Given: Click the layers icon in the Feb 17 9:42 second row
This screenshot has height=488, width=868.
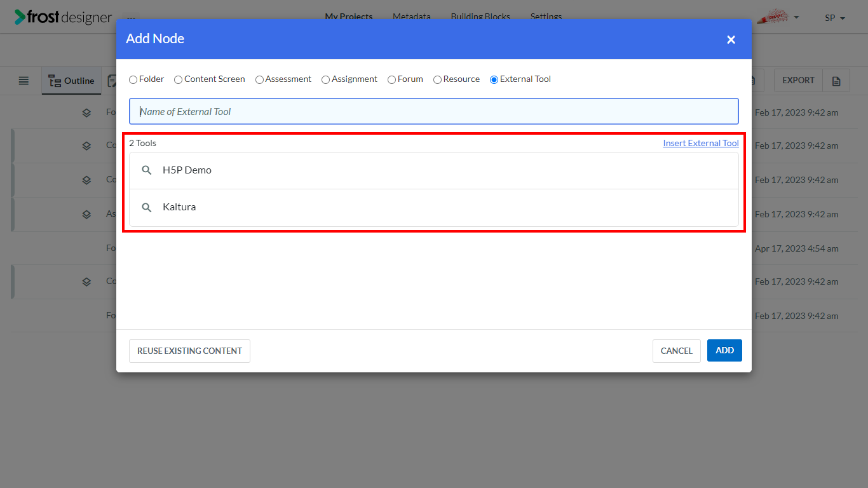Looking at the screenshot, I should pos(86,146).
